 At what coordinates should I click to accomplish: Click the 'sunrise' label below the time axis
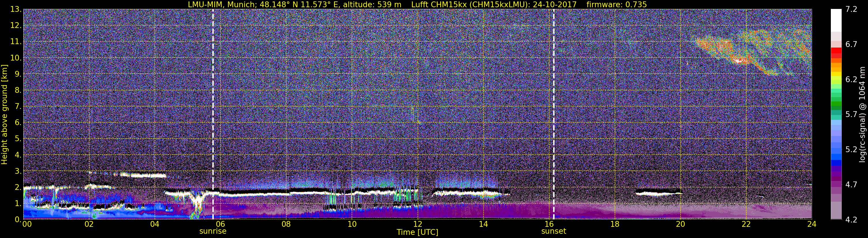point(213,231)
